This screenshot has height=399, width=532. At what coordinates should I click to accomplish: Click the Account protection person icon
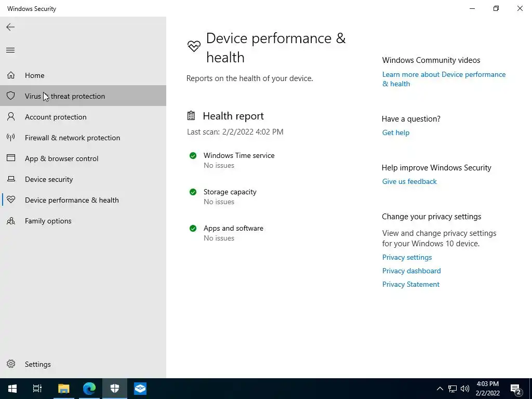pos(11,117)
